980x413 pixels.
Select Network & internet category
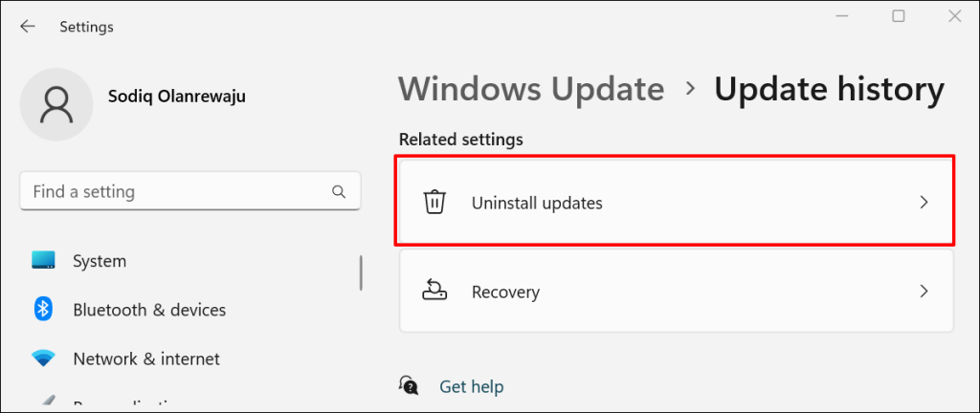click(146, 359)
